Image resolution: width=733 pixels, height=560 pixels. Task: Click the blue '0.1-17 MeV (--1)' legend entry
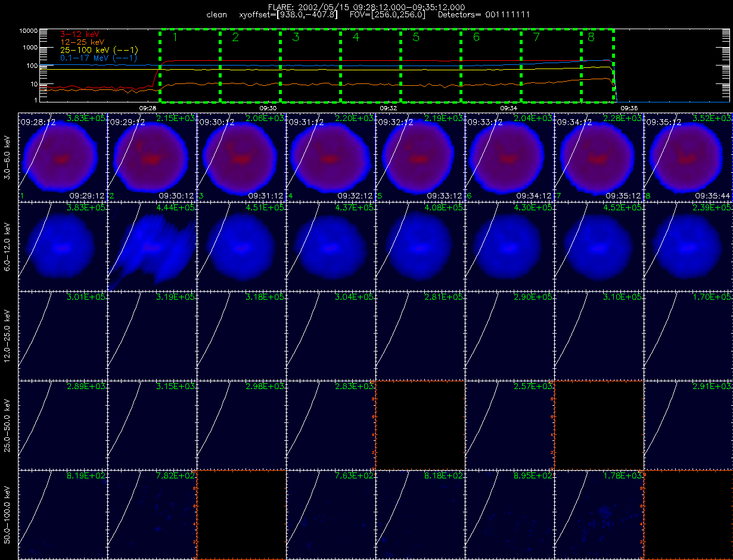pyautogui.click(x=100, y=58)
